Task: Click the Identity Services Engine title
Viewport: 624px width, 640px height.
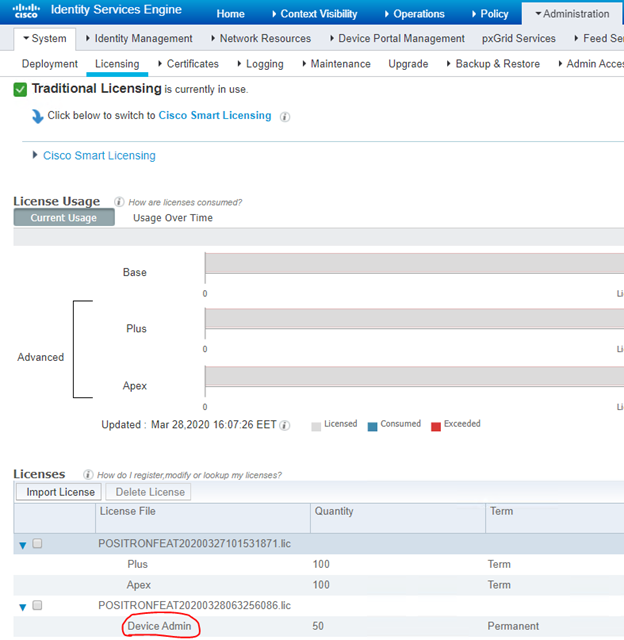Action: [x=116, y=9]
